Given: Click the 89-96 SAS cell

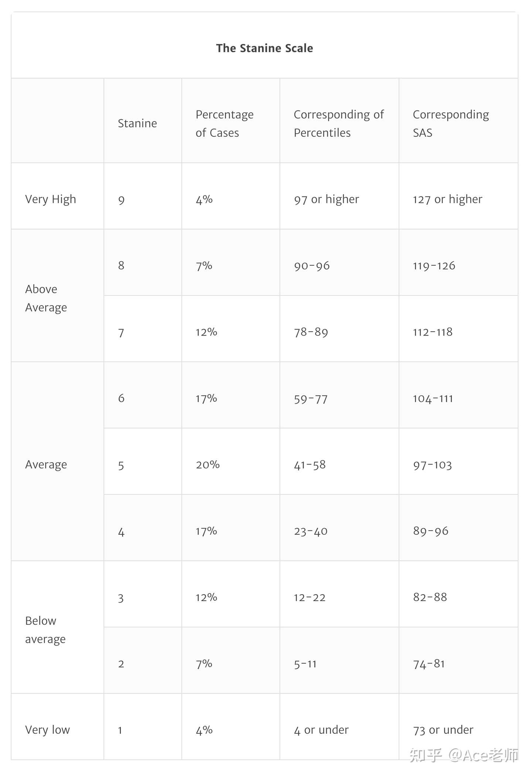Looking at the screenshot, I should point(431,531).
